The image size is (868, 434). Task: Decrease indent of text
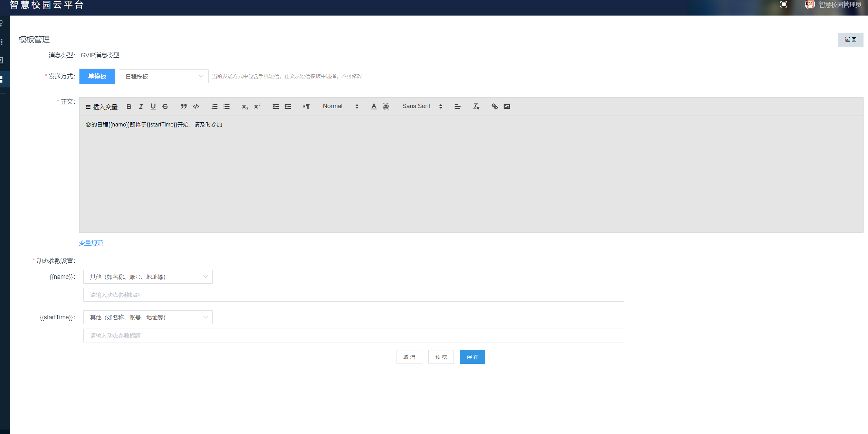pyautogui.click(x=276, y=106)
